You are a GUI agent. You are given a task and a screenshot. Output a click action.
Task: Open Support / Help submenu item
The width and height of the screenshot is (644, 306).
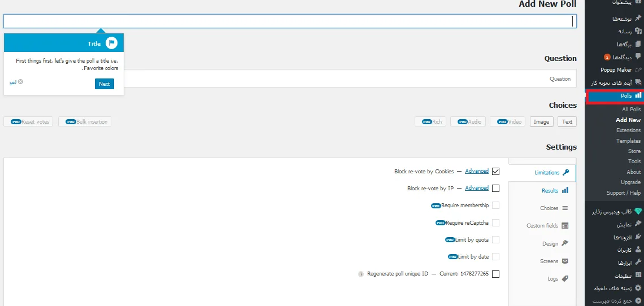point(624,193)
